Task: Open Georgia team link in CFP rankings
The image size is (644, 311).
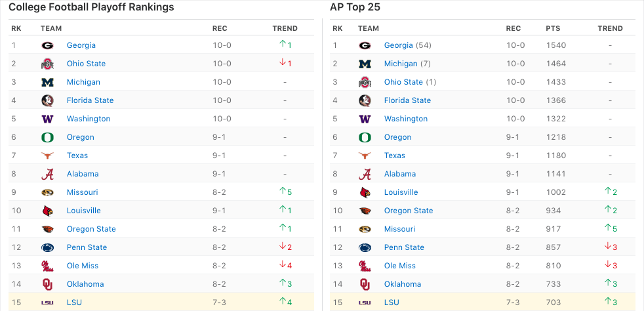Action: coord(81,45)
